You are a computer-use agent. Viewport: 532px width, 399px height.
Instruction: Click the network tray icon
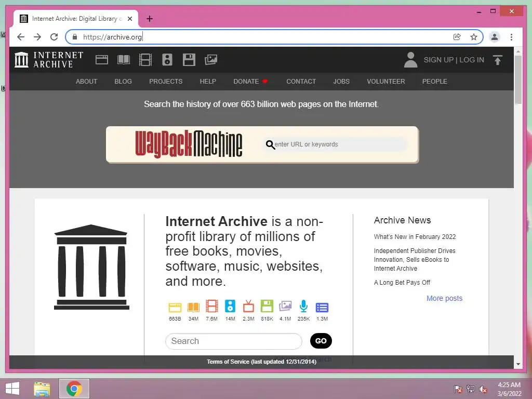tap(471, 389)
